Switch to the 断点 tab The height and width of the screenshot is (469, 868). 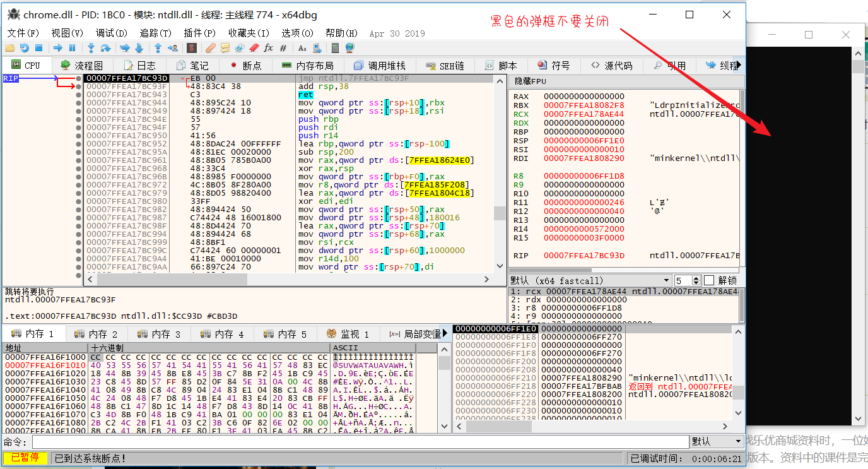point(245,65)
